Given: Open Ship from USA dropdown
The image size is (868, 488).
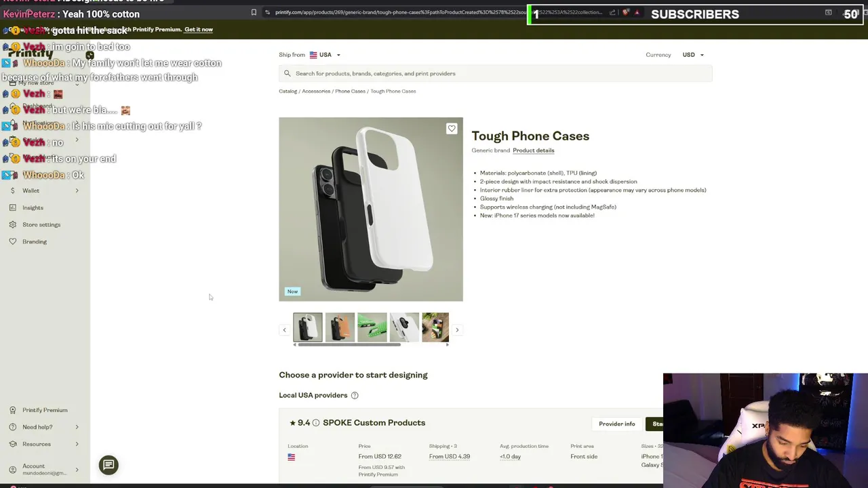Looking at the screenshot, I should 325,55.
